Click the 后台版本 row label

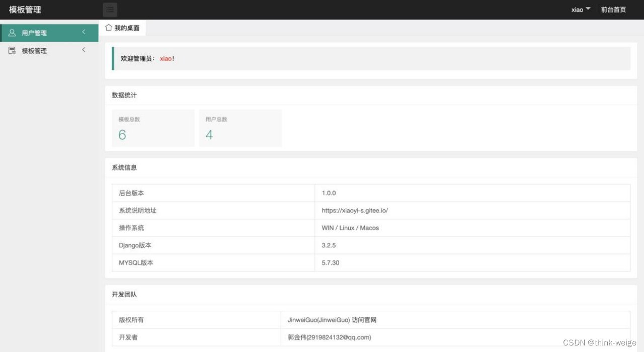coord(131,193)
